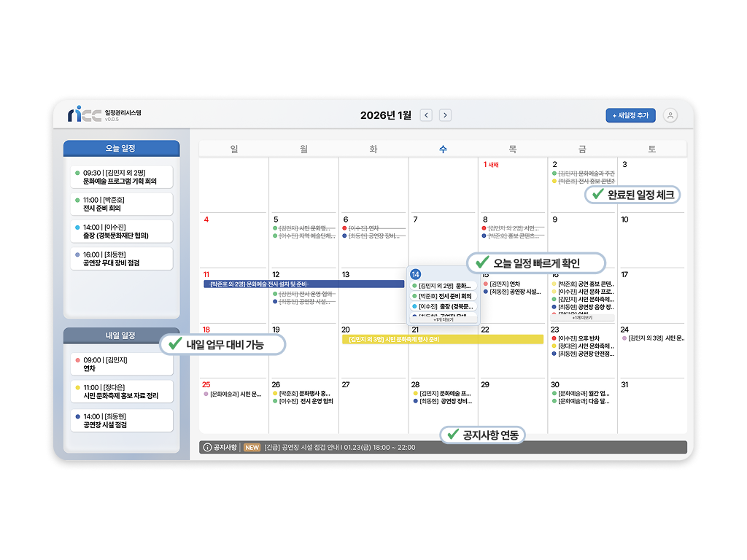Open [이수진] 연차 event on the 6th
The height and width of the screenshot is (560, 747).
point(374,228)
